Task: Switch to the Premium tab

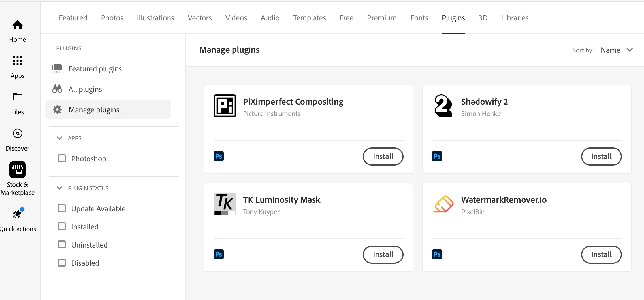Action: click(382, 18)
